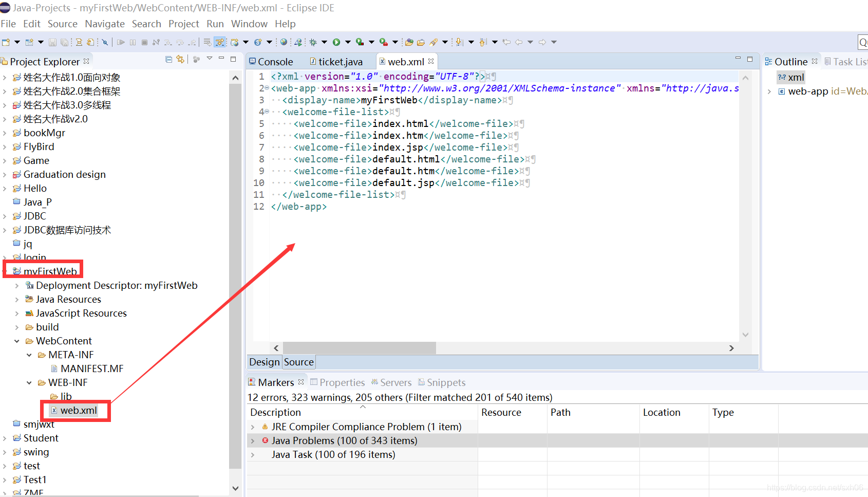Click the Open Web Browser globe icon
868x497 pixels.
pyautogui.click(x=284, y=42)
